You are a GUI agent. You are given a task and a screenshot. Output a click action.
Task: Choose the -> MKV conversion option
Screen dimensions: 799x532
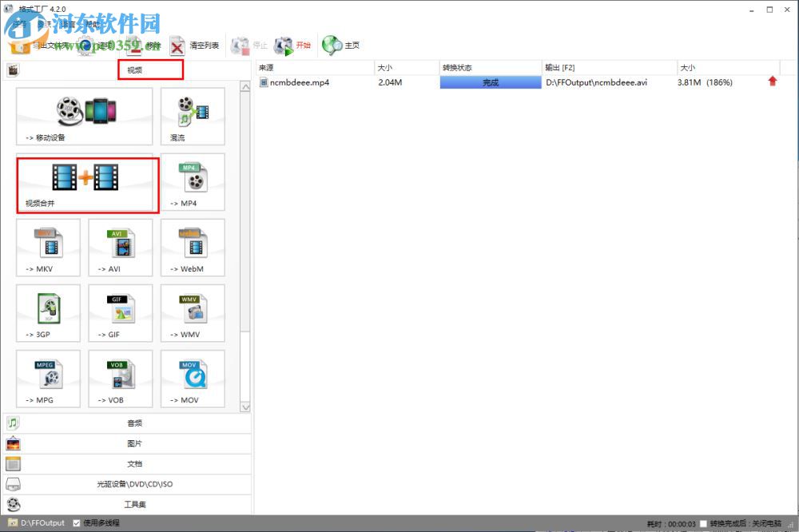[49, 248]
